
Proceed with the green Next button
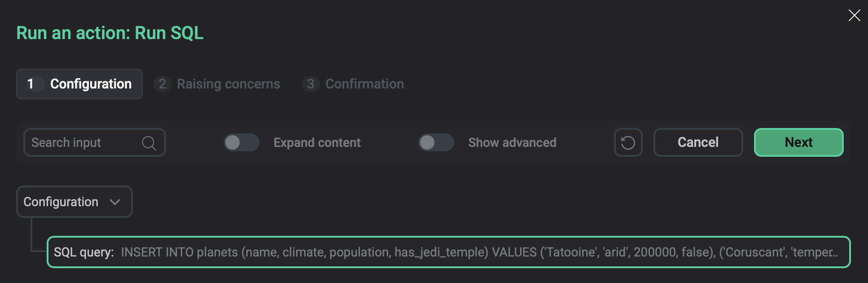(x=798, y=142)
